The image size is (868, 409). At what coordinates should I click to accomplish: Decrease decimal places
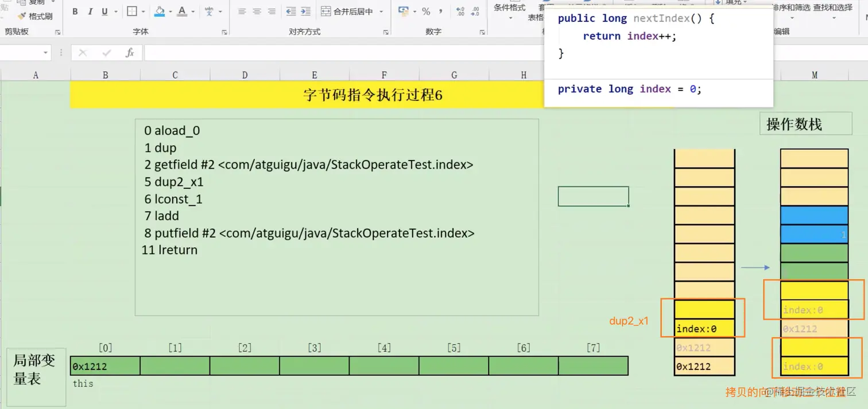(x=476, y=11)
